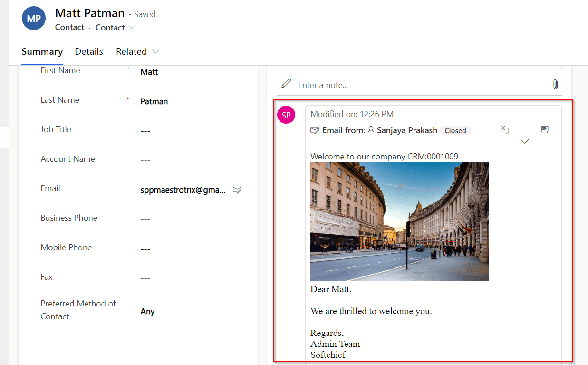Viewport: 588px width, 365px height.
Task: Click the SP avatar on the email activity
Action: coord(286,115)
